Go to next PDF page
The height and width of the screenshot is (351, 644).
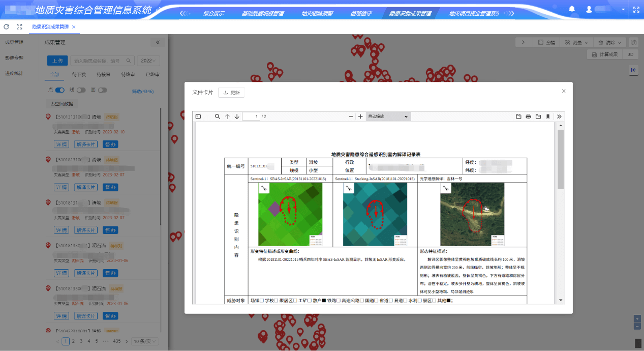(237, 116)
